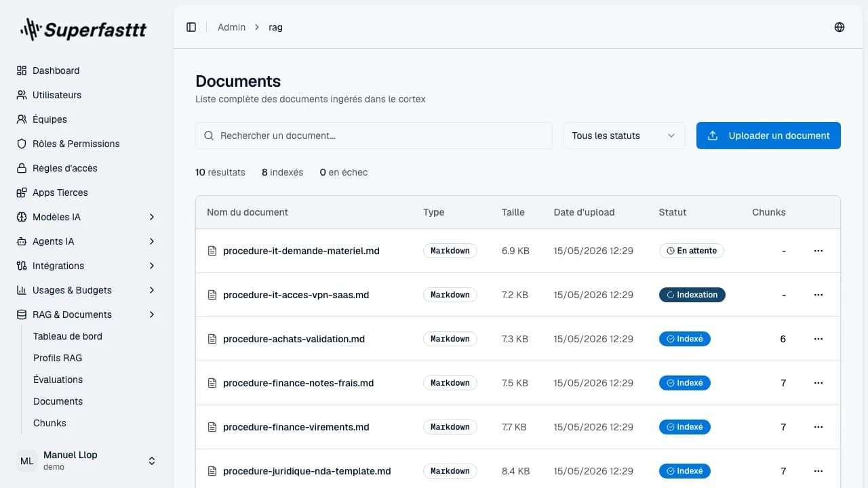Open row actions for procedure-it-demande-materiel.md
This screenshot has width=868, height=488.
pos(818,251)
